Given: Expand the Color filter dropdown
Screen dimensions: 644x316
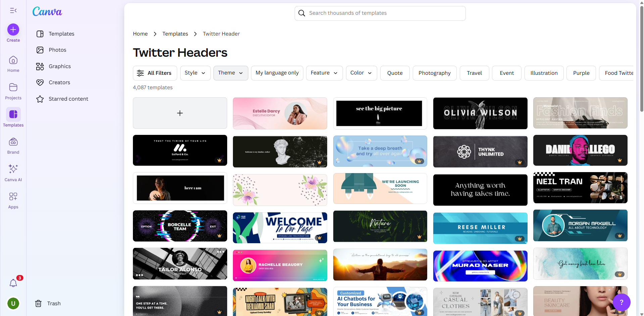Looking at the screenshot, I should tap(361, 73).
